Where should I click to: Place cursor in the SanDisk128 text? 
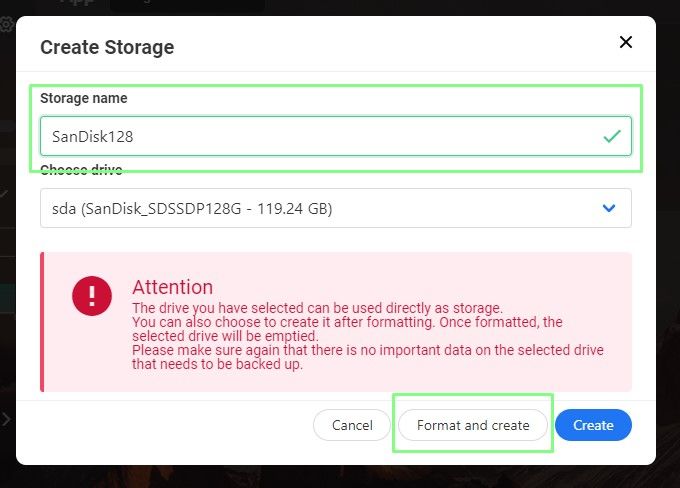(x=92, y=137)
